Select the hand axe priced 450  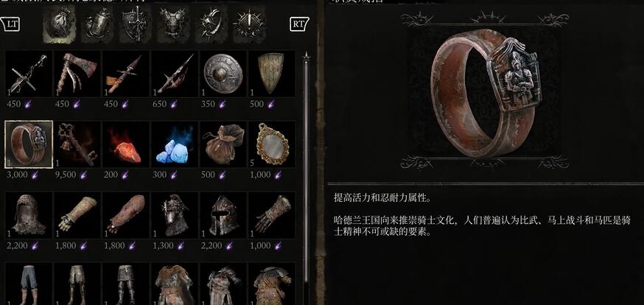point(77,74)
